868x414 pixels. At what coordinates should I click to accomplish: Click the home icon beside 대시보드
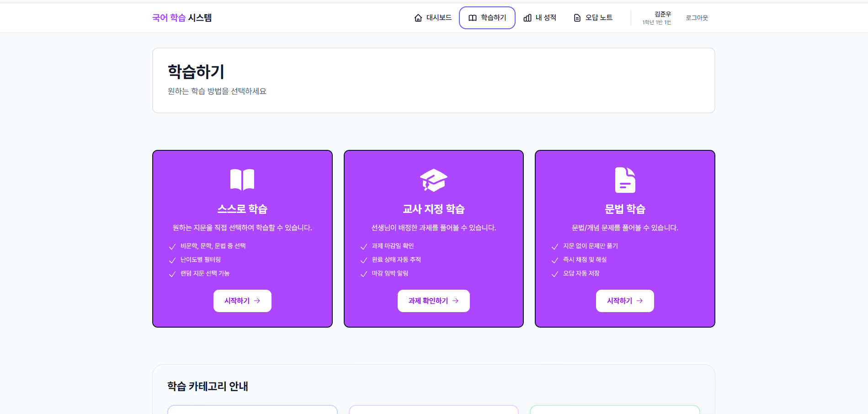(418, 18)
